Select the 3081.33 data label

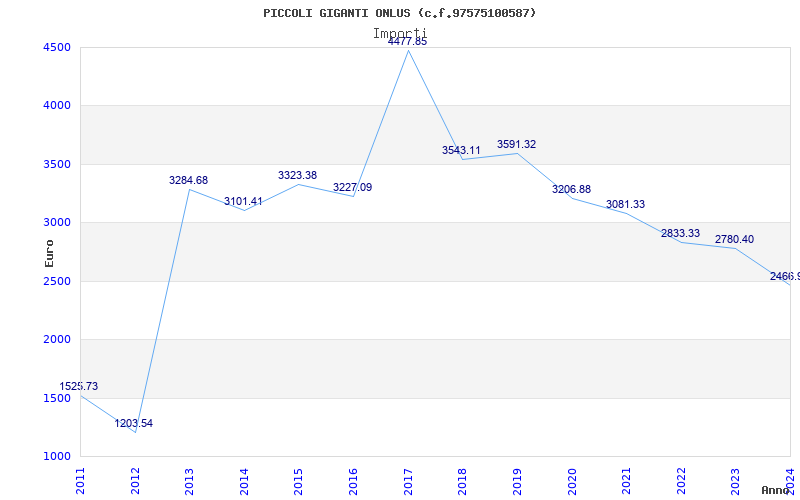(x=626, y=204)
